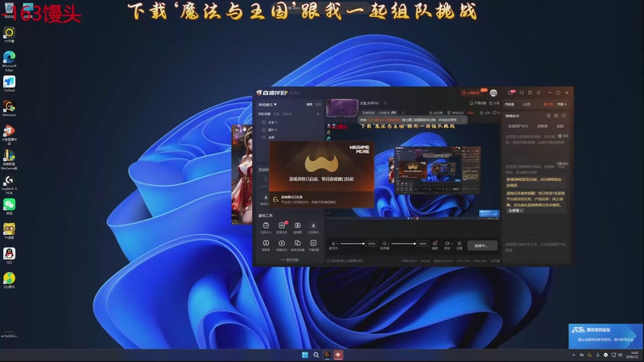This screenshot has width=644, height=362.
Task: Select the 贡献值 tab
Action: click(510, 105)
